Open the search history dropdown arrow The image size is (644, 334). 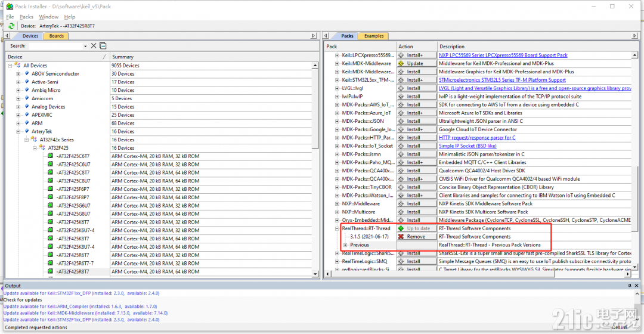tap(85, 46)
